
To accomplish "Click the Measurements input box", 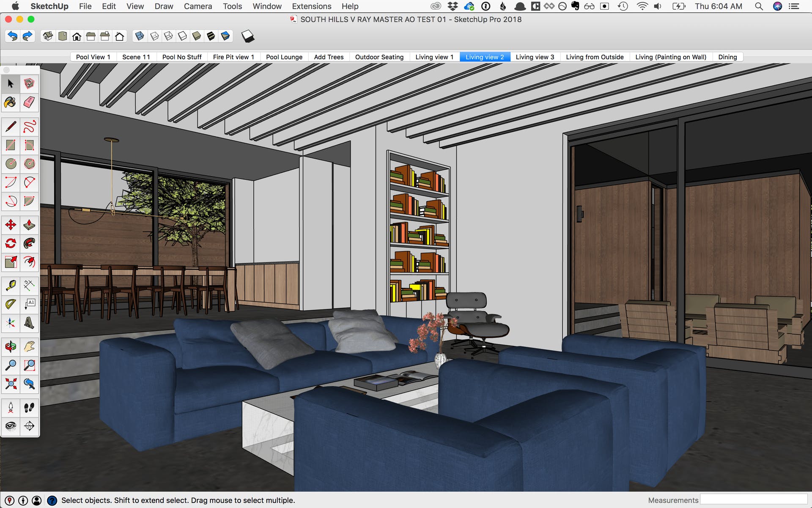I will 753,500.
